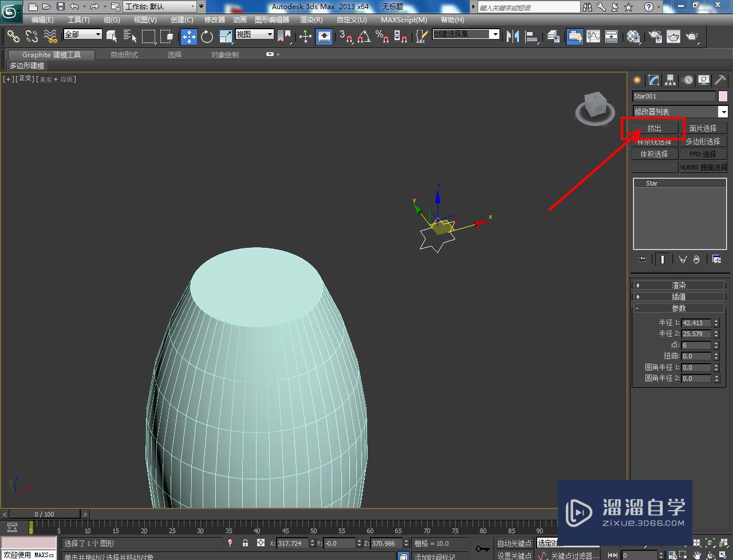Open the 修改器列表 dropdown
The image size is (733, 560).
[x=680, y=112]
